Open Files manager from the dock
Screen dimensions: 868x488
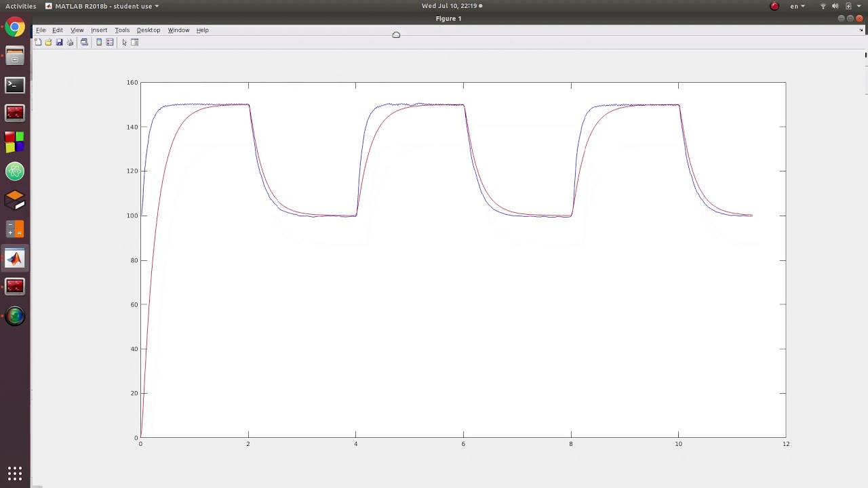coord(15,56)
